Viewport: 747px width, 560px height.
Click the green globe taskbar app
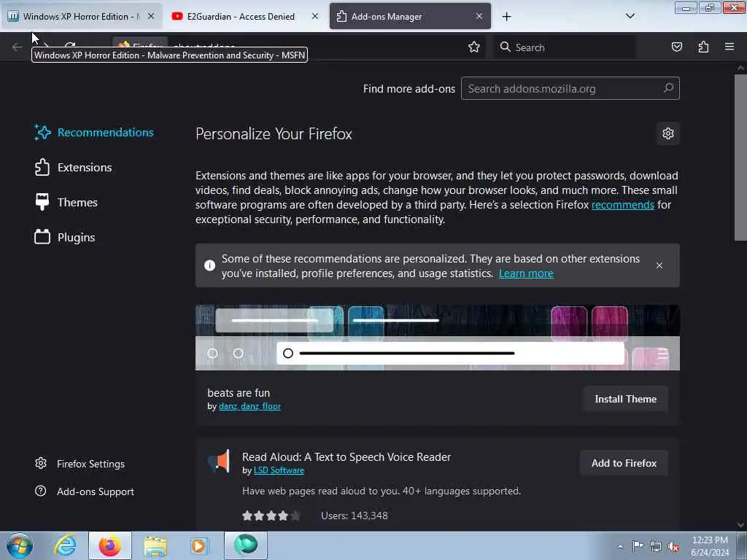pyautogui.click(x=246, y=545)
